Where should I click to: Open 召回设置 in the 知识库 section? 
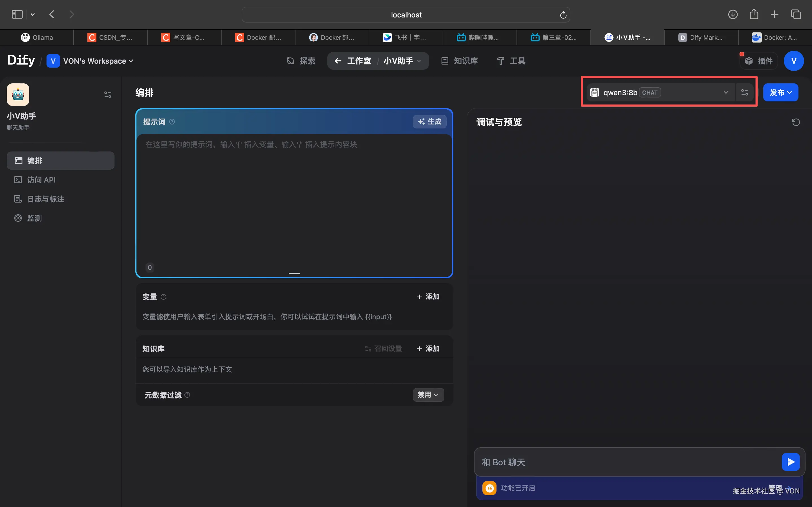tap(383, 348)
